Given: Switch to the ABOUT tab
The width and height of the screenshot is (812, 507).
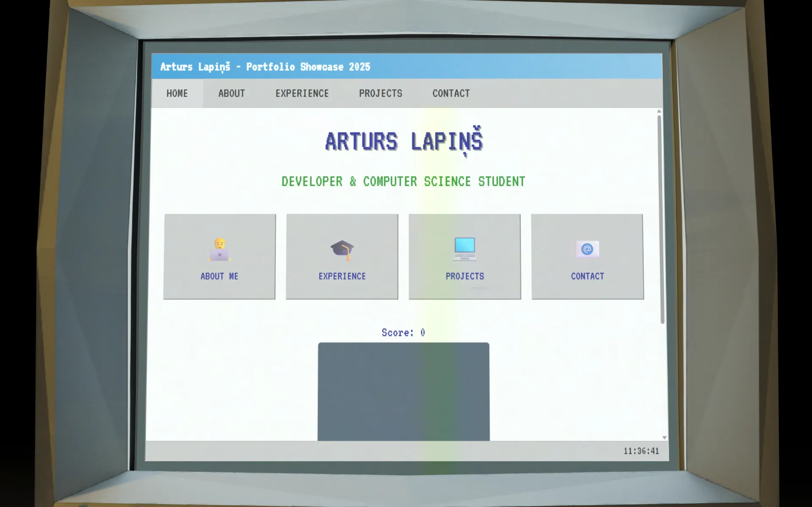Looking at the screenshot, I should [231, 94].
